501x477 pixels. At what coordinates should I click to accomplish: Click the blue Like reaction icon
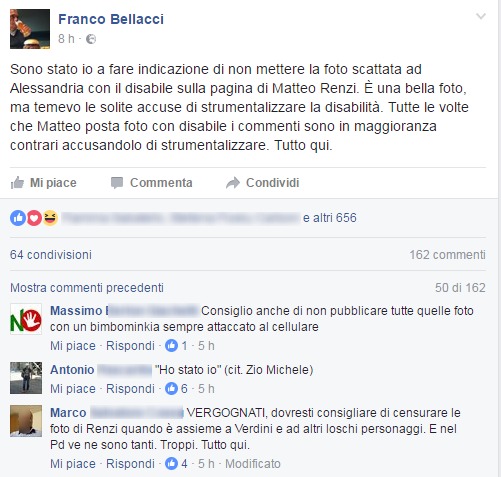pyautogui.click(x=18, y=218)
